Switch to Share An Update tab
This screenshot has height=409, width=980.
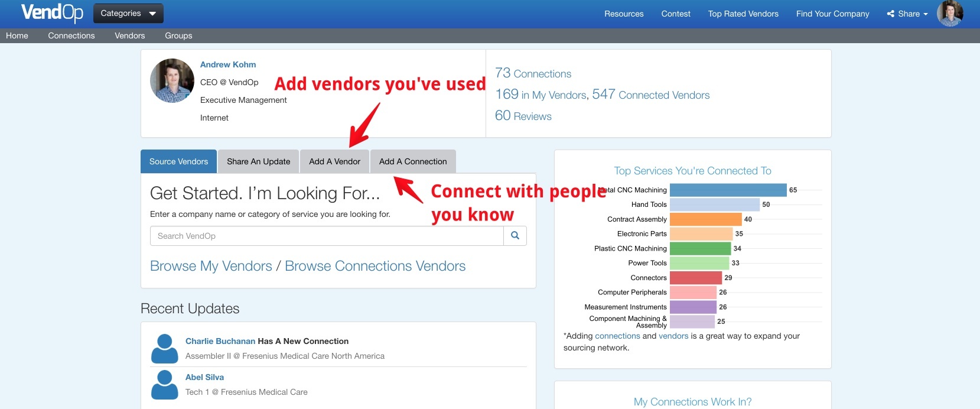coord(259,161)
